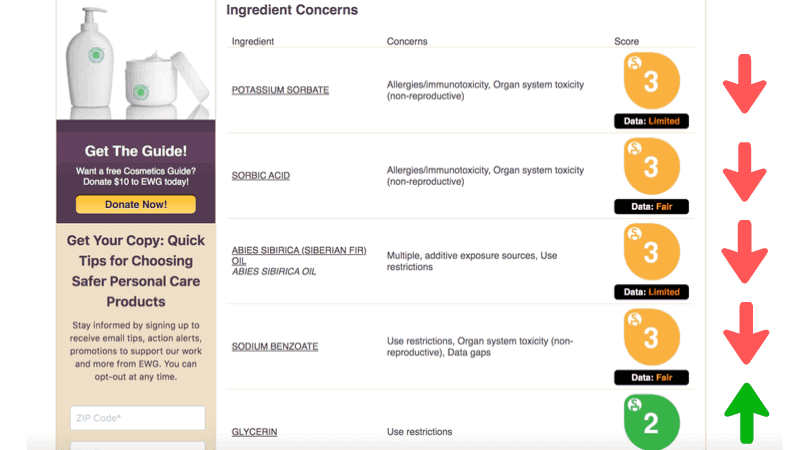Screen dimensions: 810x450
Task: Click the ZIP Code input field
Action: tap(137, 418)
